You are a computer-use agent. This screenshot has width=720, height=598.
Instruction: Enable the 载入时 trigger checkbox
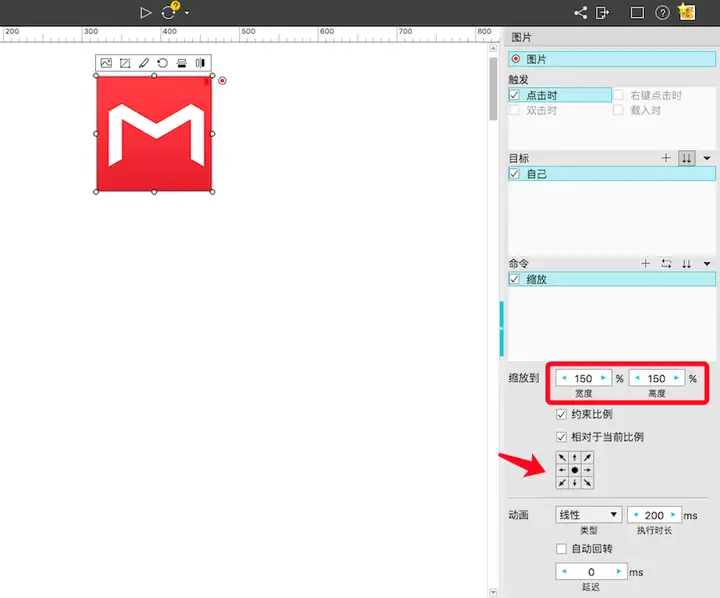(619, 110)
